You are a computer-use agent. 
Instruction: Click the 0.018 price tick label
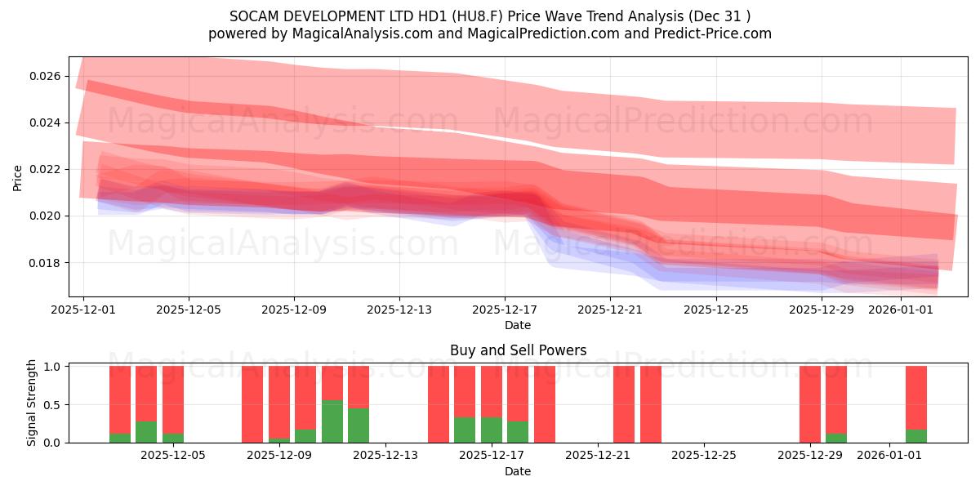tap(46, 263)
